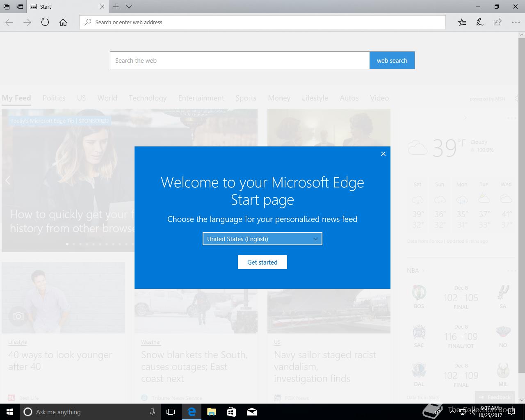
Task: Click the man in white shirt thumbnail
Action: pos(63,298)
